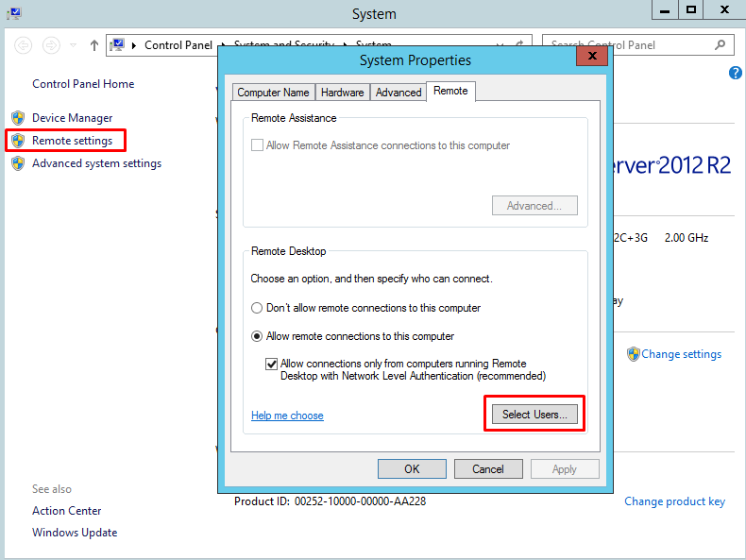Select Don't allow remote connections radio button
This screenshot has height=560, width=746.
pyautogui.click(x=257, y=308)
